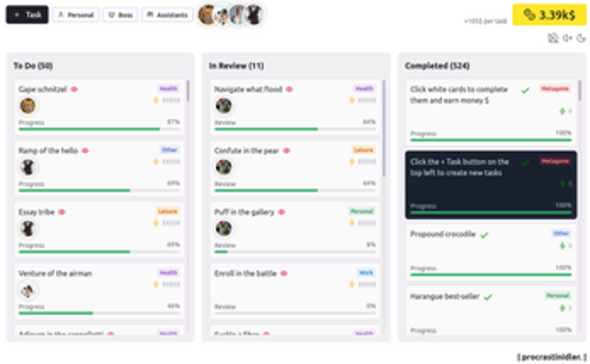Click the Enroll in the battle card
590x364 pixels.
(x=295, y=291)
